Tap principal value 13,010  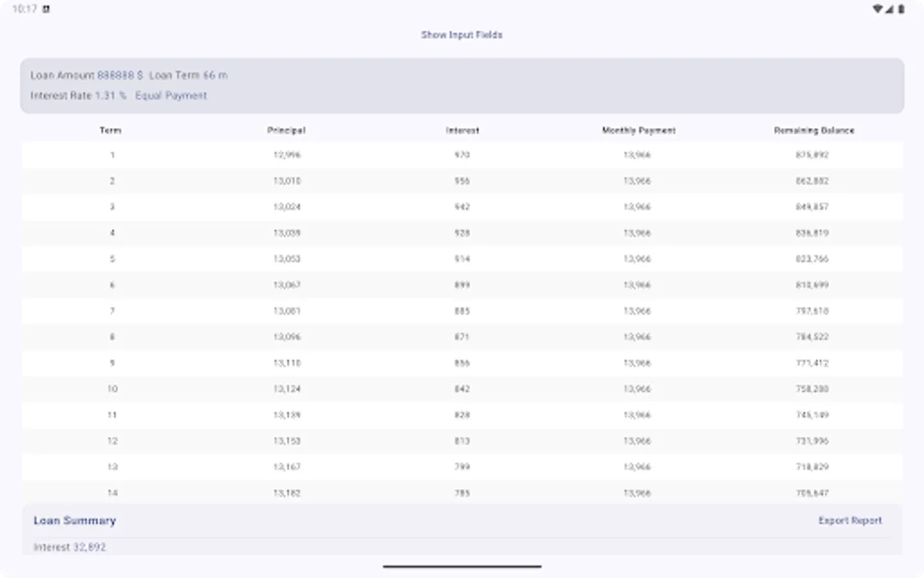point(287,181)
